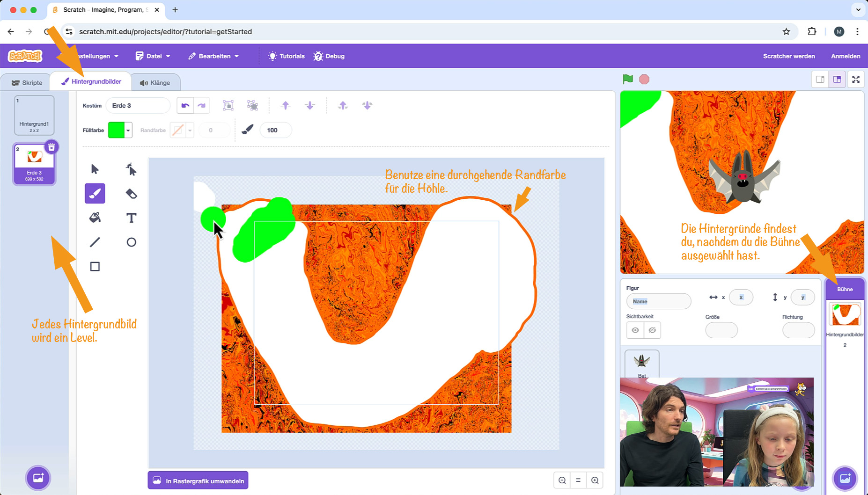Select the Circle tool

[131, 242]
